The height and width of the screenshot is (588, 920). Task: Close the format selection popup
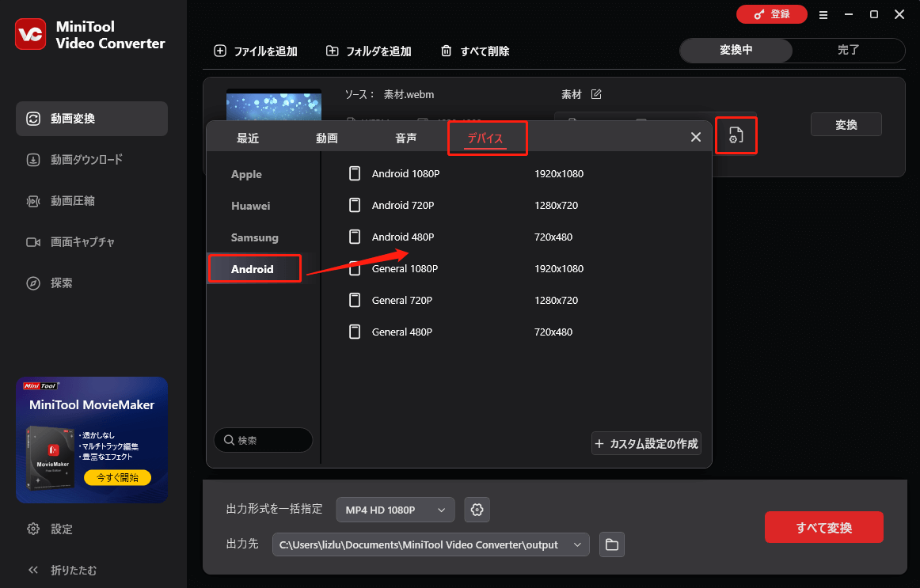coord(696,137)
